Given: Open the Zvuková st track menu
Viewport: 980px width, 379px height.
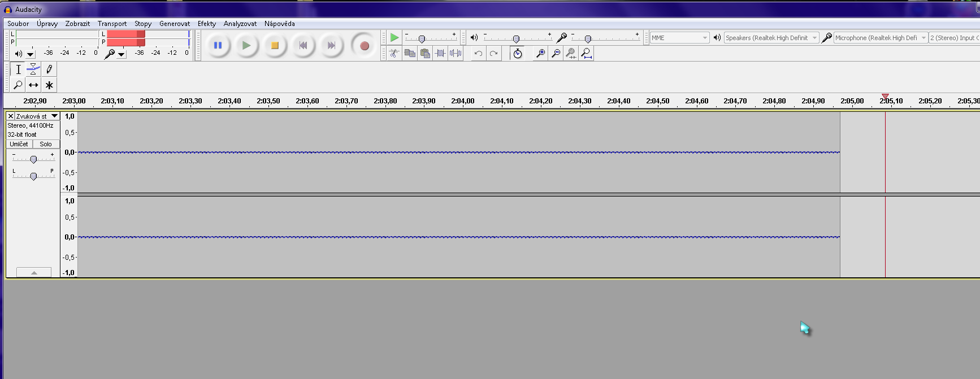Looking at the screenshot, I should (54, 116).
